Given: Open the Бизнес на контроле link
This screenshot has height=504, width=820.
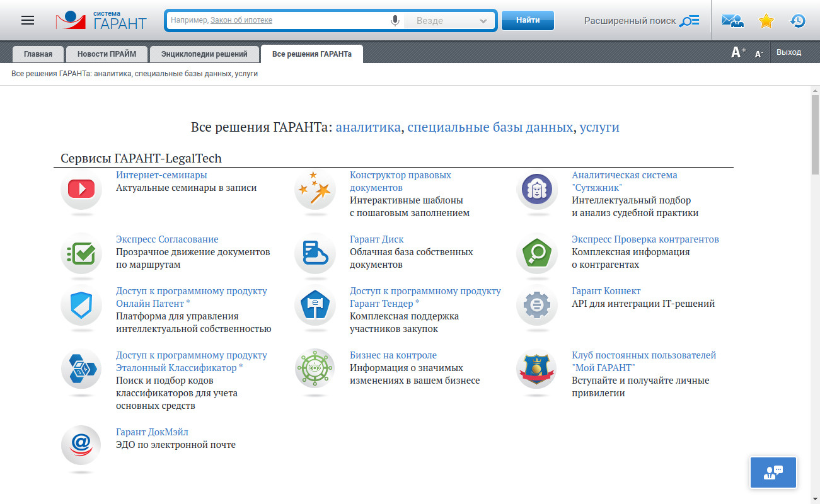Looking at the screenshot, I should tap(393, 355).
